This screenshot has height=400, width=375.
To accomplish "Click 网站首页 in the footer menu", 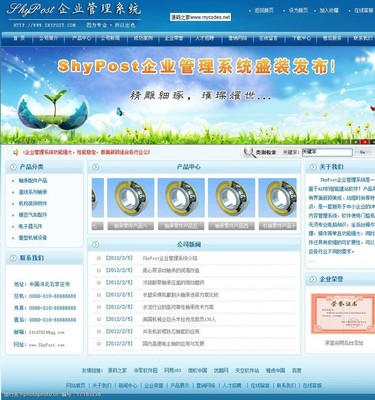I will click(x=75, y=385).
